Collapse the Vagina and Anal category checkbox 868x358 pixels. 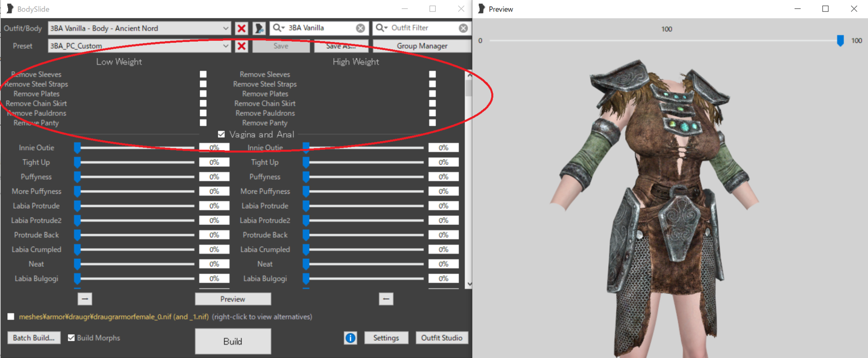221,134
